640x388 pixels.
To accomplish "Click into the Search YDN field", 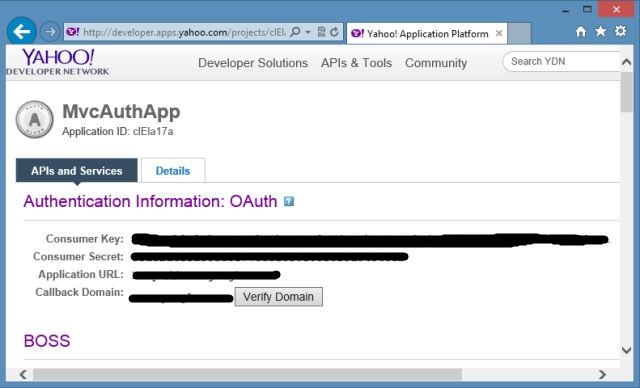I will click(561, 62).
